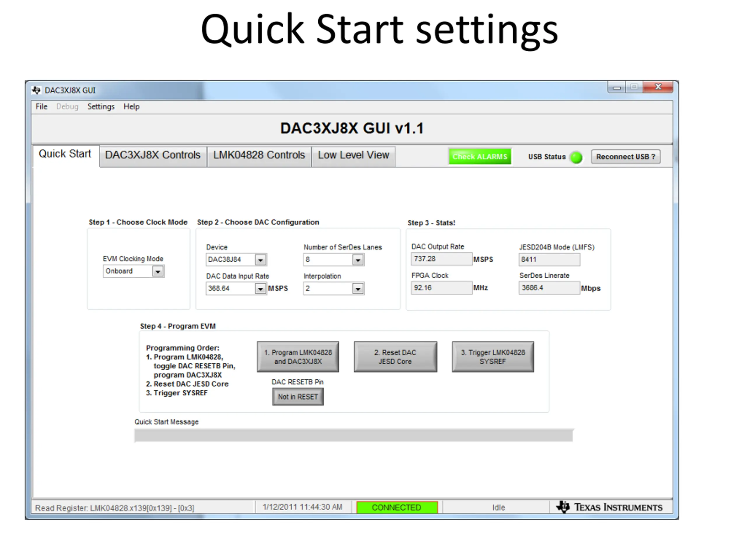
Task: Click the 1/12/2011 11:44:30 AM timestamp
Action: point(302,507)
